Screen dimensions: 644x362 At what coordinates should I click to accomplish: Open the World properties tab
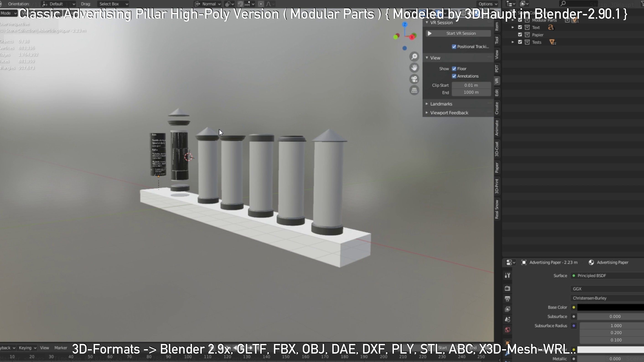click(x=507, y=330)
